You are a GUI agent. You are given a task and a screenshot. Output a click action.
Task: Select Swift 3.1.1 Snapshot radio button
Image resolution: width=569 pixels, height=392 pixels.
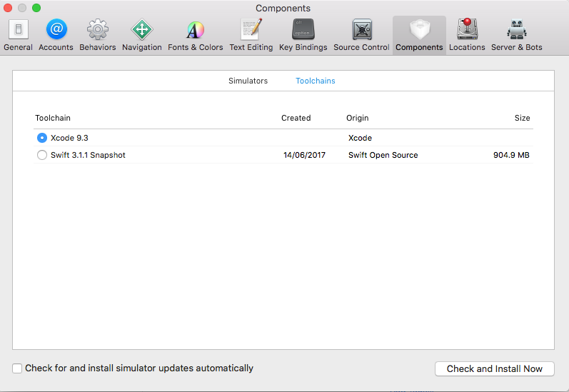[42, 155]
